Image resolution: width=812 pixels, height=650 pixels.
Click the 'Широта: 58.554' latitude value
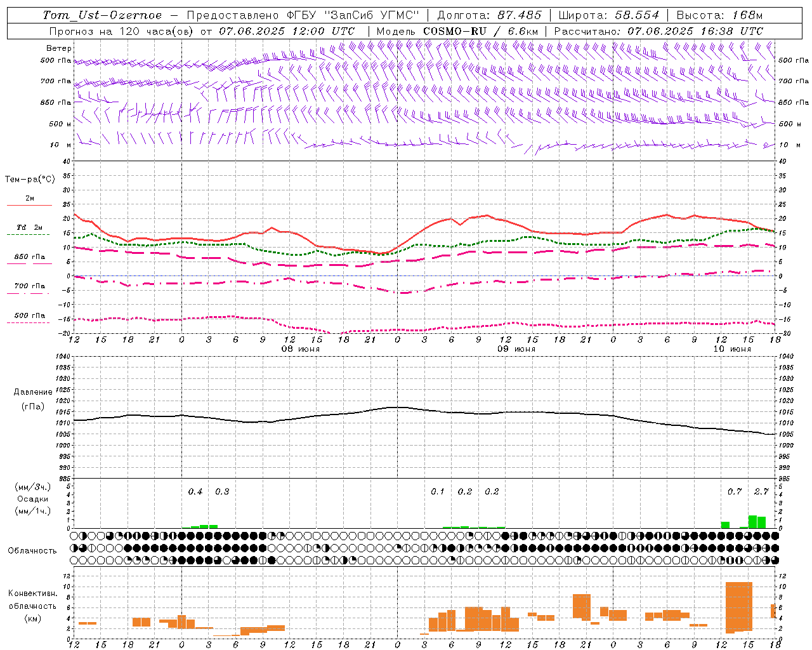coord(609,15)
